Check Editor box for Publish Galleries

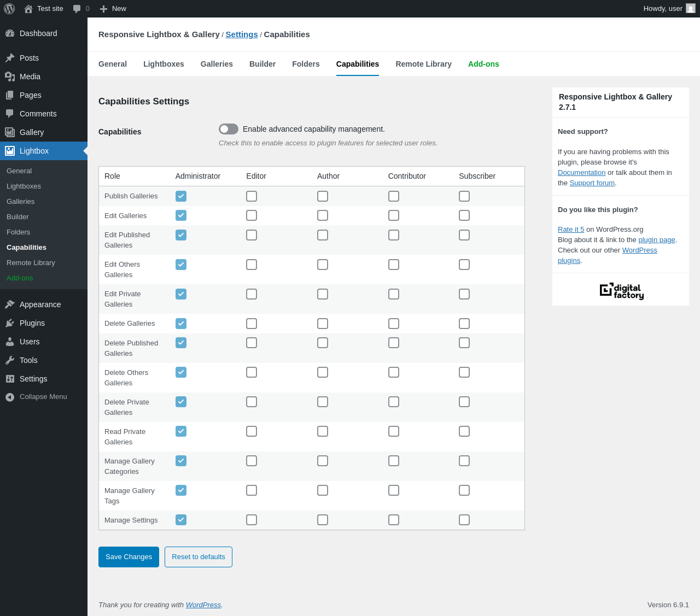click(252, 196)
